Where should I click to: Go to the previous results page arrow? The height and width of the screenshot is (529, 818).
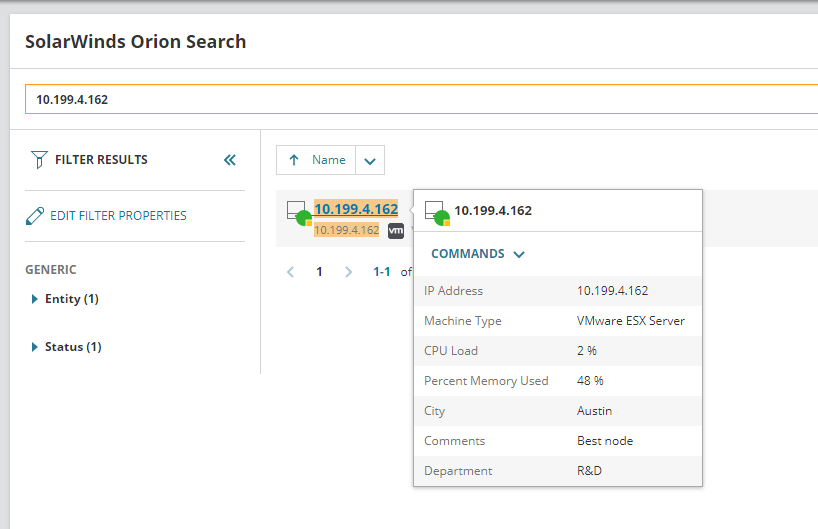291,271
